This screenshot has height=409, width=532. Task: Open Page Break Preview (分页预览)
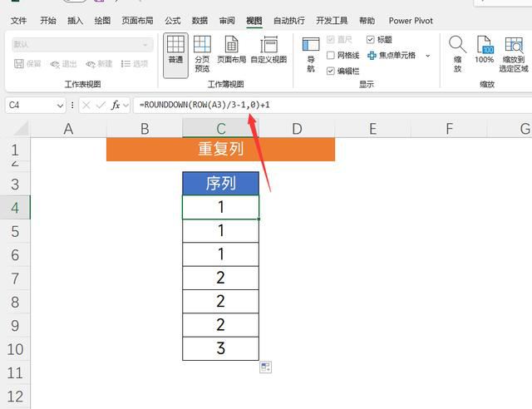(202, 54)
